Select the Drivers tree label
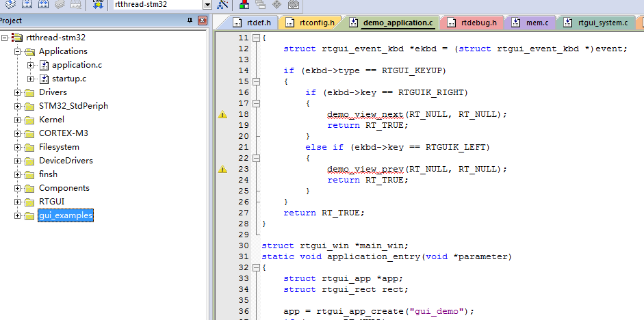Image resolution: width=644 pixels, height=320 pixels. coord(53,92)
